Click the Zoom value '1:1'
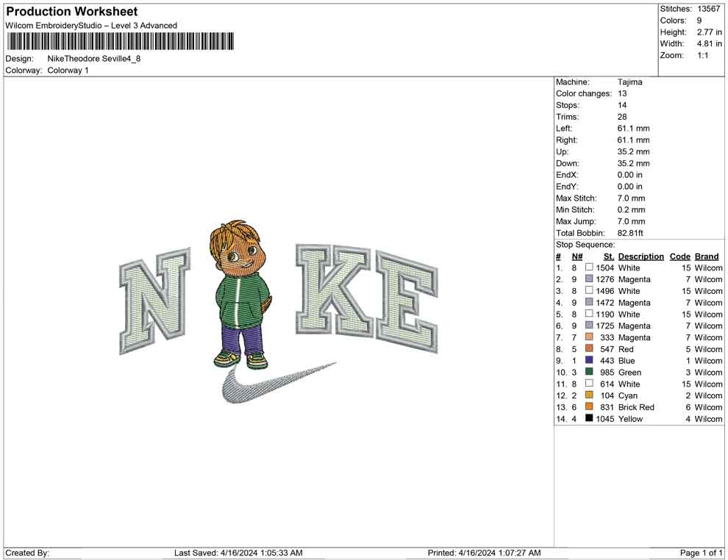The height and width of the screenshot is (560, 728). click(703, 55)
